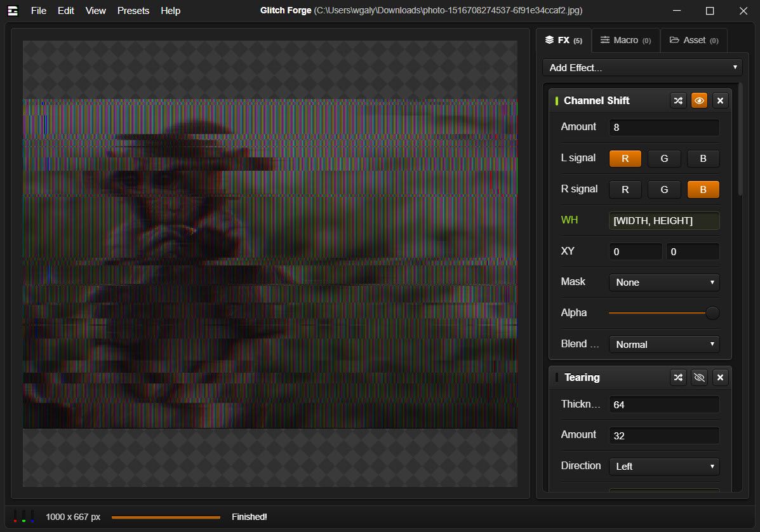The width and height of the screenshot is (760, 532).
Task: Change Tearing Direction dropdown from Left
Action: pyautogui.click(x=664, y=467)
